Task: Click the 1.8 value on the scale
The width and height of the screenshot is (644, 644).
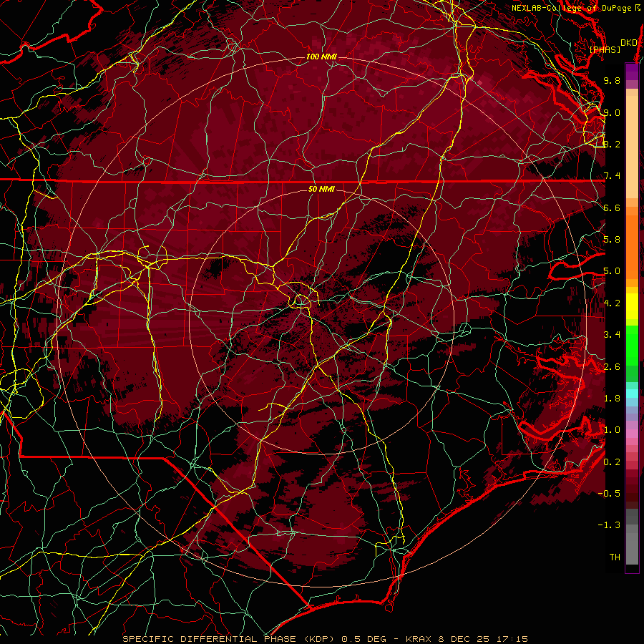Action: pos(612,399)
